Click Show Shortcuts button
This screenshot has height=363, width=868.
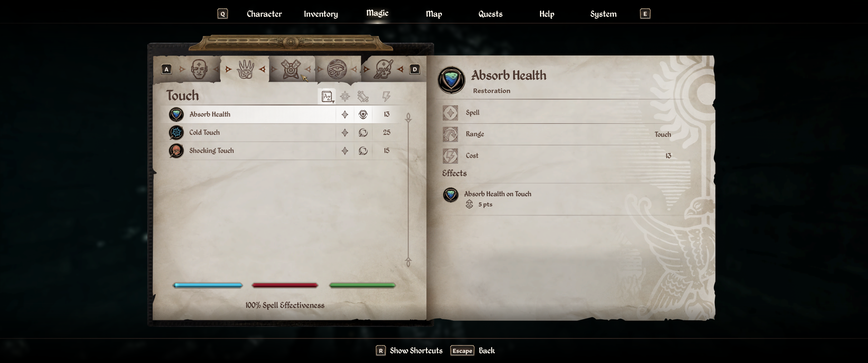coord(409,351)
